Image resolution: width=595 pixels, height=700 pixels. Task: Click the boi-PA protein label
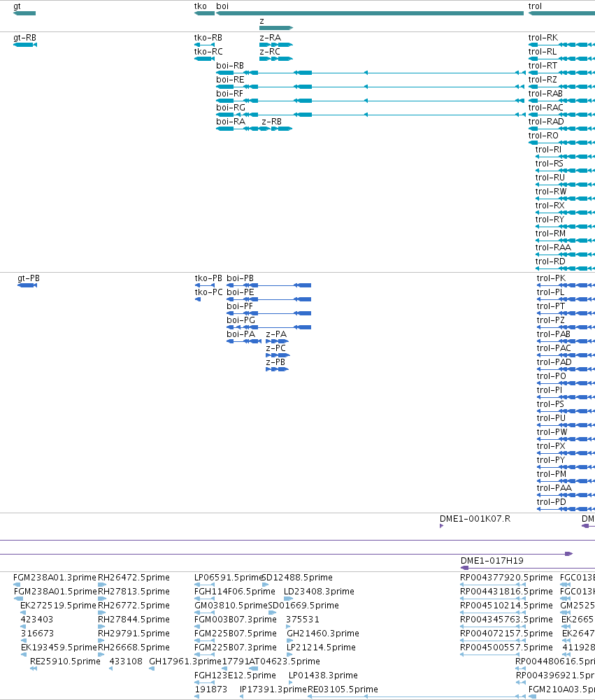241,334
